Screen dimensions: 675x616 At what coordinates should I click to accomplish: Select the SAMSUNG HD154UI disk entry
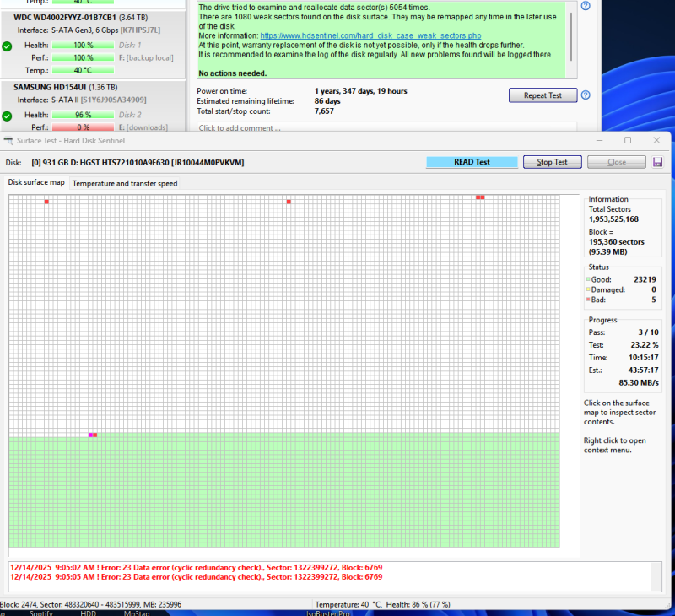[93, 105]
